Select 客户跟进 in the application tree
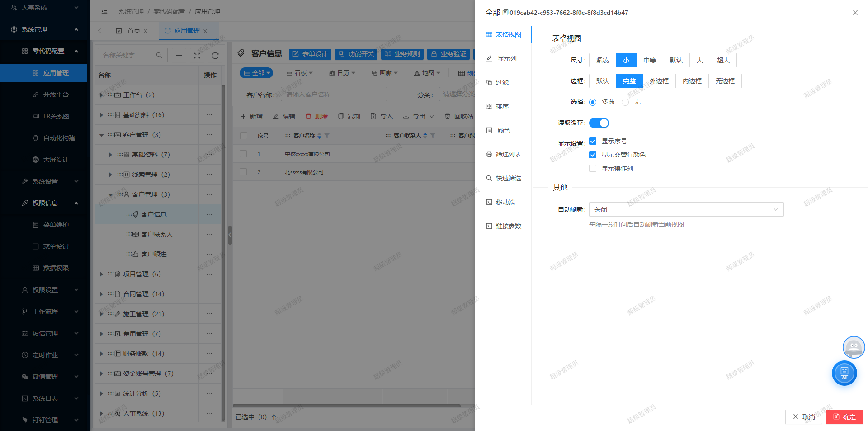 pos(154,254)
